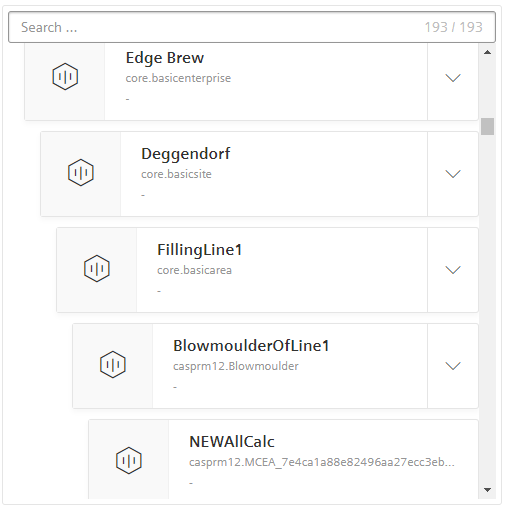Screen dimensions: 506x509
Task: Select the Edge Brew asset title
Action: click(x=165, y=58)
